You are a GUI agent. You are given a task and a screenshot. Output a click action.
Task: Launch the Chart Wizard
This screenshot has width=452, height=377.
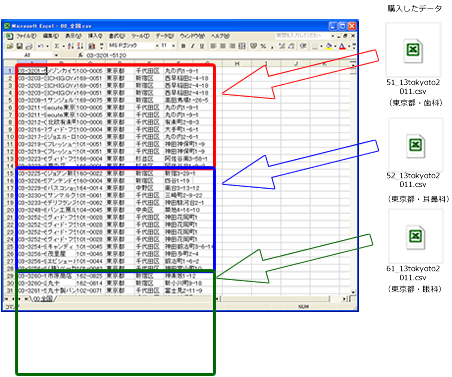(x=92, y=46)
